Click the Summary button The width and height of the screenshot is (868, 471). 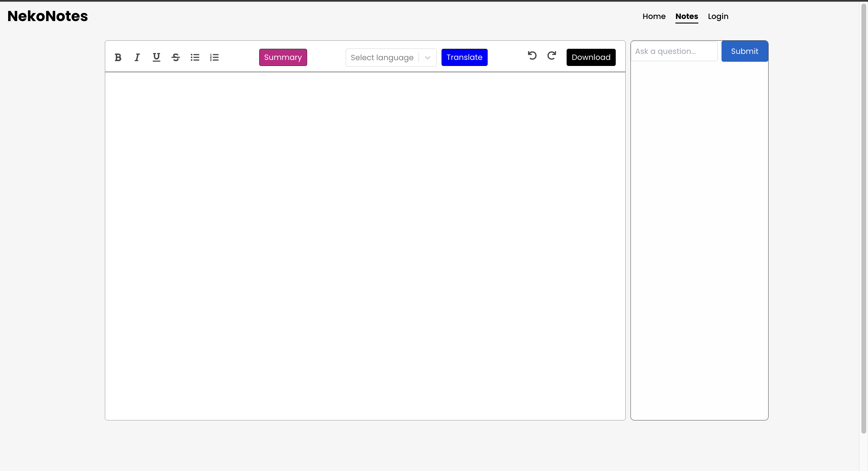click(x=283, y=57)
